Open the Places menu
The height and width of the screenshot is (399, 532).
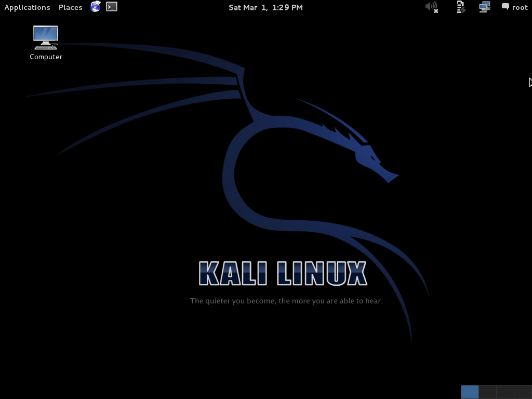tap(70, 7)
